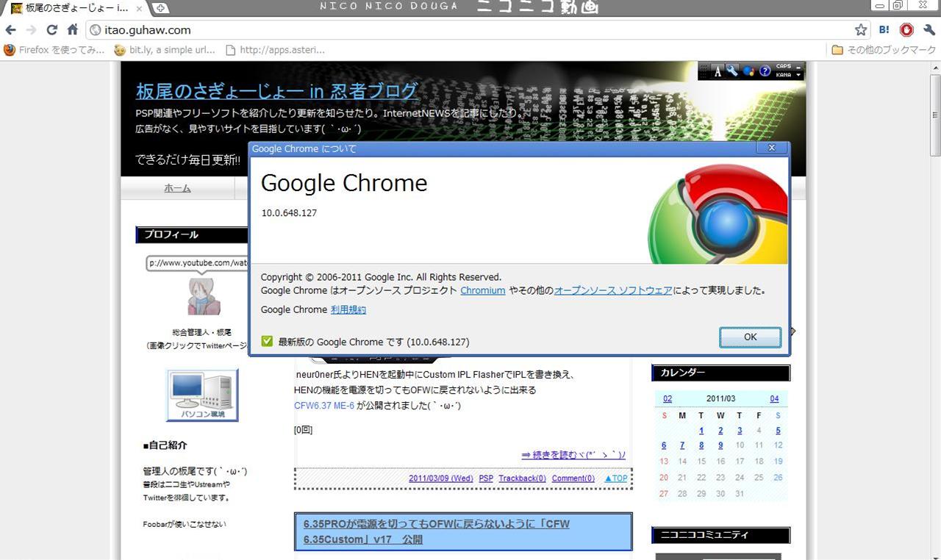The height and width of the screenshot is (560, 941).
Task: Open the 6.35PRO CFW 6.35Custom v17 article
Action: pyautogui.click(x=437, y=531)
